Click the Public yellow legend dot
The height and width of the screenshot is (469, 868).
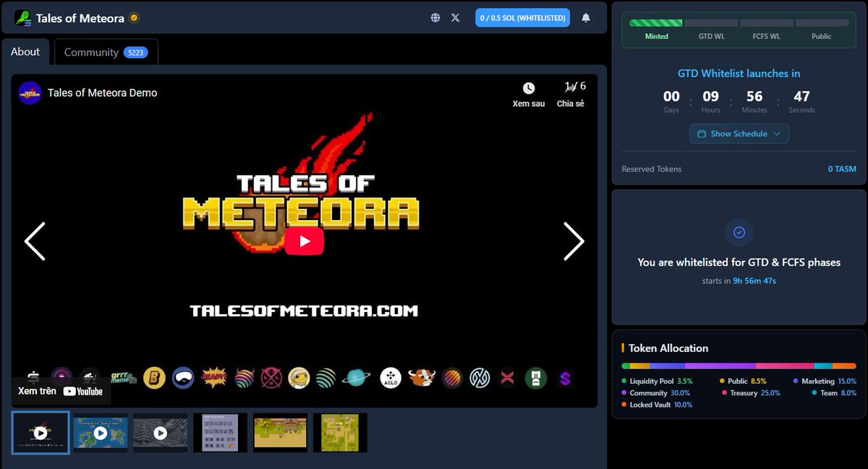click(x=722, y=381)
